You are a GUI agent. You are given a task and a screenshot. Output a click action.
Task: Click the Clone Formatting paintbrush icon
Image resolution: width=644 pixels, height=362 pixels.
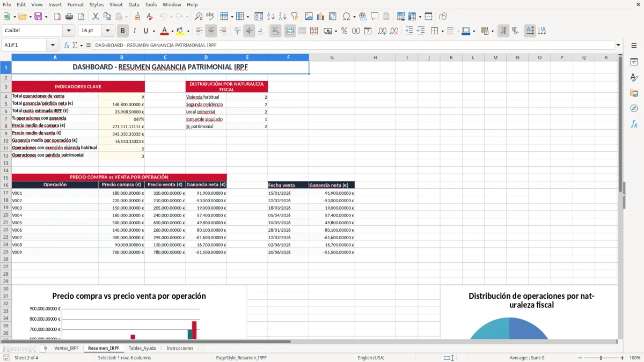point(137,17)
